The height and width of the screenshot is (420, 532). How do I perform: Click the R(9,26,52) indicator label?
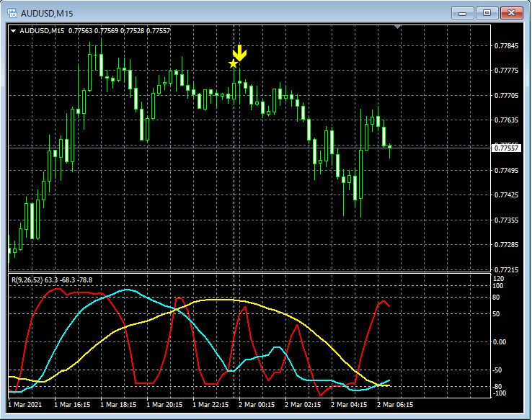point(27,280)
